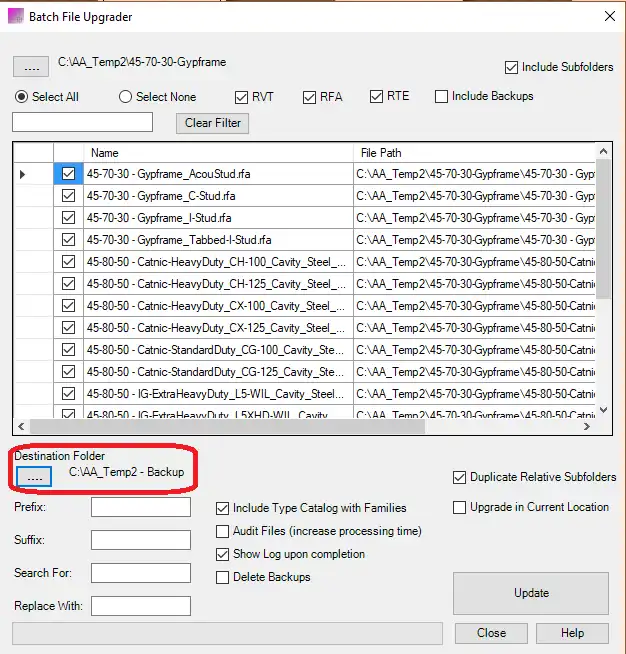This screenshot has width=626, height=654.
Task: Click the filter text input box
Action: [x=82, y=122]
